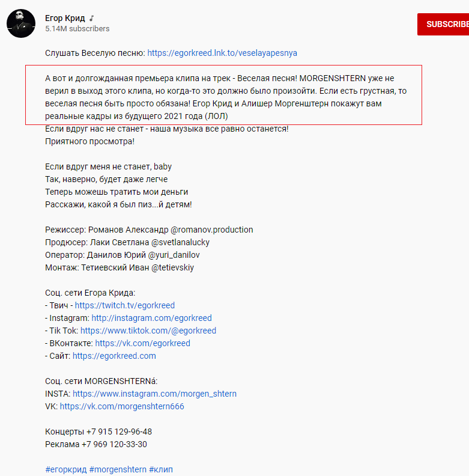The image size is (469, 476).
Task: Click the highlighted premiere description paragraph
Action: click(x=223, y=95)
